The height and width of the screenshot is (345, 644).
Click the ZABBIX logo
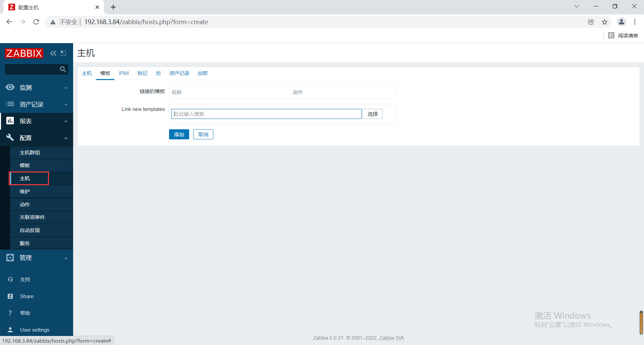click(x=24, y=53)
